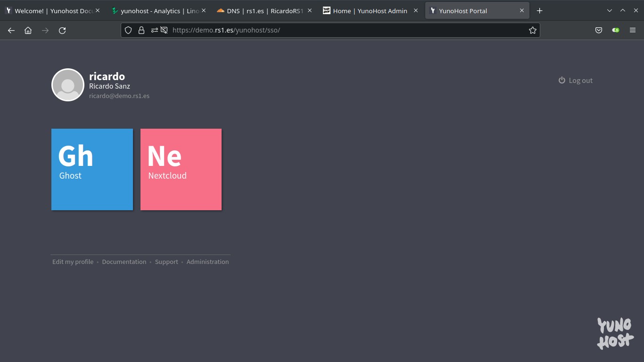
Task: Go to the Administration link
Action: [x=207, y=262]
